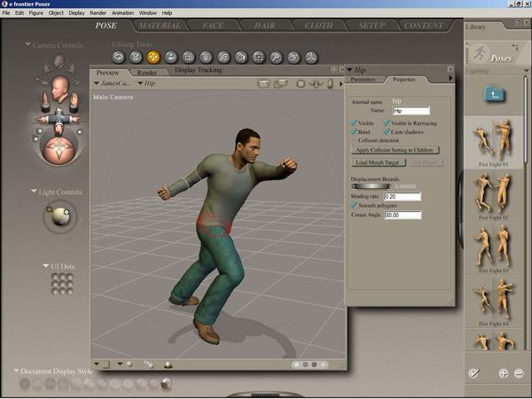
Task: Click Apply Collision Setting to Children button
Action: [395, 150]
